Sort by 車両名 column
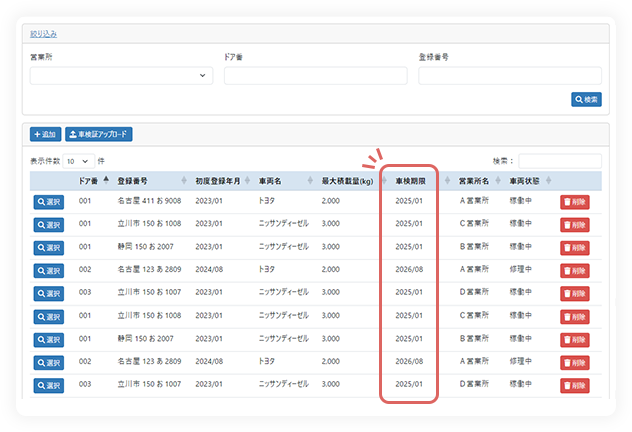 [283, 181]
